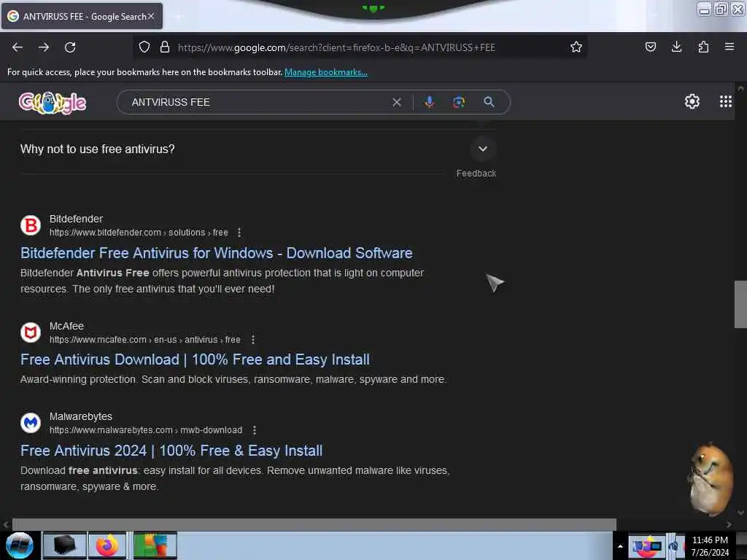Save page to Pocket
The width and height of the screenshot is (747, 560).
point(650,47)
